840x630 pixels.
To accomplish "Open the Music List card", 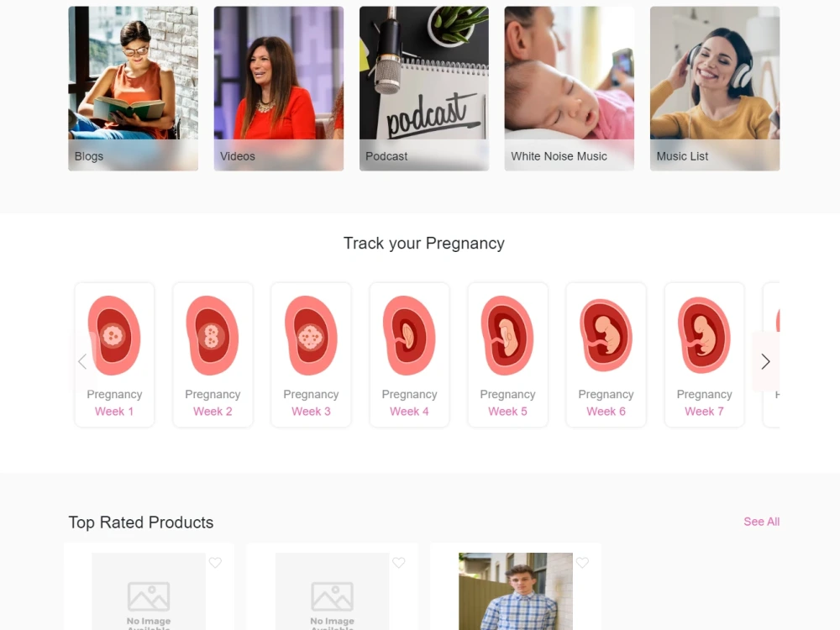I will tap(715, 88).
